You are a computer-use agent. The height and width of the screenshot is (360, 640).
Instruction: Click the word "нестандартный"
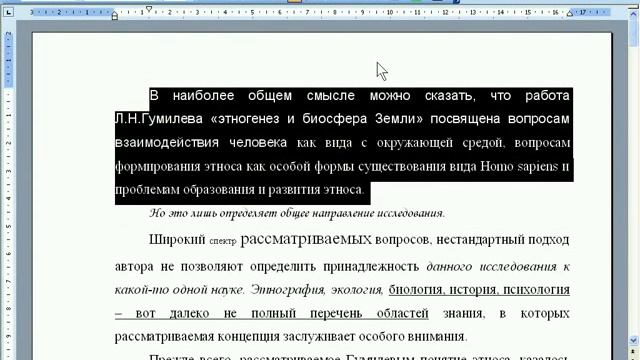pos(480,239)
